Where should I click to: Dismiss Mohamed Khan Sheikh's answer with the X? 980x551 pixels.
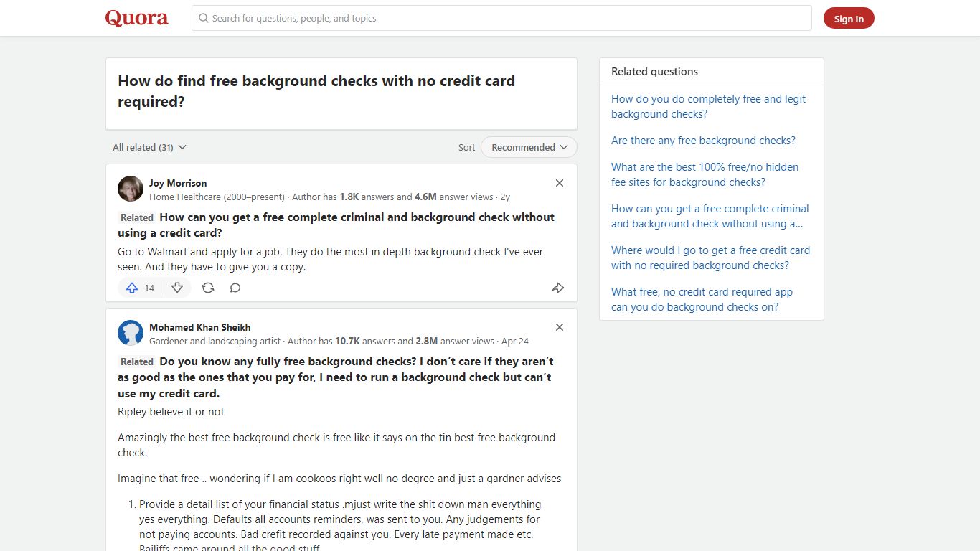click(x=560, y=327)
